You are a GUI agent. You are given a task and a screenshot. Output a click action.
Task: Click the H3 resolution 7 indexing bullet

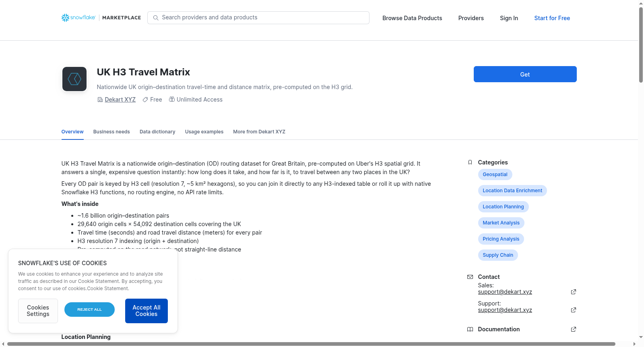tap(138, 241)
